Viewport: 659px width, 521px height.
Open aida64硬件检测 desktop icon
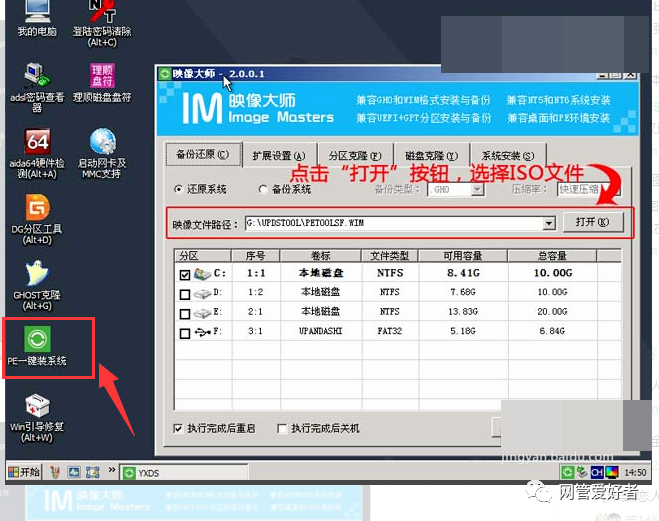coord(37,154)
